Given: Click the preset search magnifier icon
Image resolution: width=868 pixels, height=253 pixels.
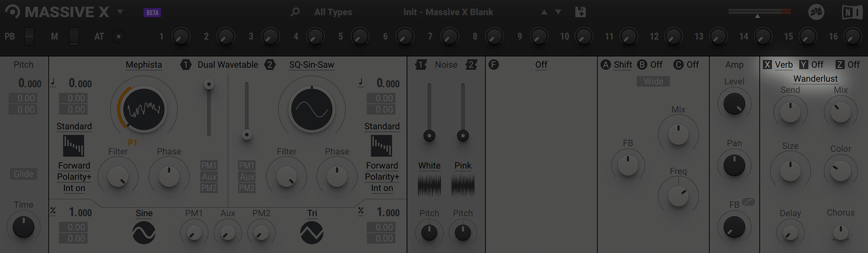Looking at the screenshot, I should [x=295, y=12].
